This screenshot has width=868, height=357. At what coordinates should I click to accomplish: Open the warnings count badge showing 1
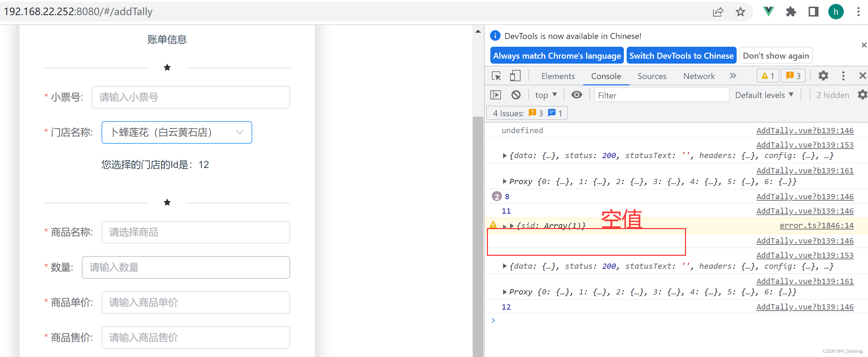(x=768, y=76)
